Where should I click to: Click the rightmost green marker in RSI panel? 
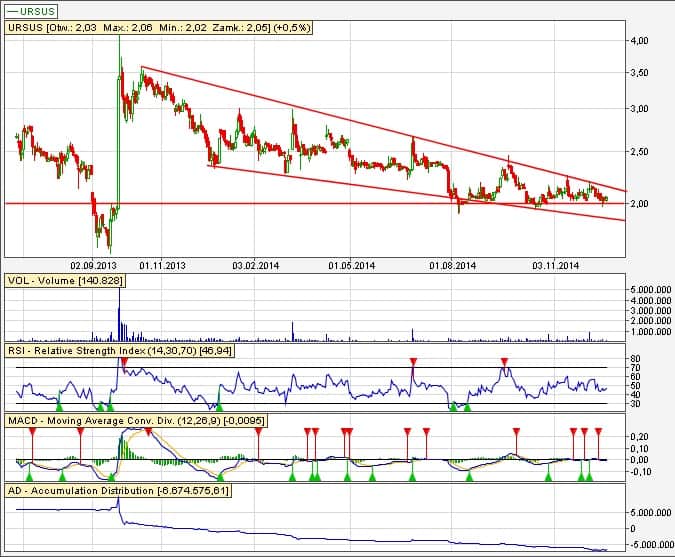point(465,406)
